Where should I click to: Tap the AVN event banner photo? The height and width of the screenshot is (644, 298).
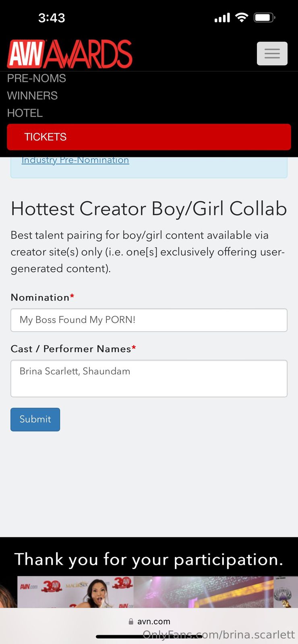149,592
